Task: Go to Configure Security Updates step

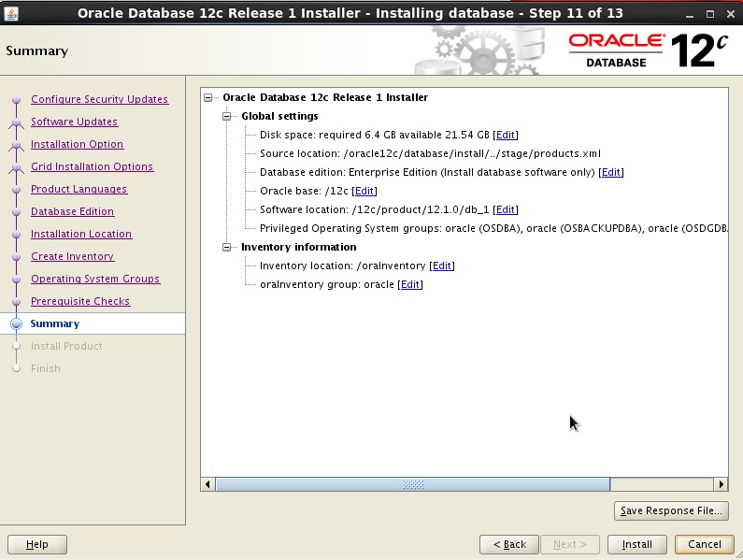Action: (x=99, y=99)
